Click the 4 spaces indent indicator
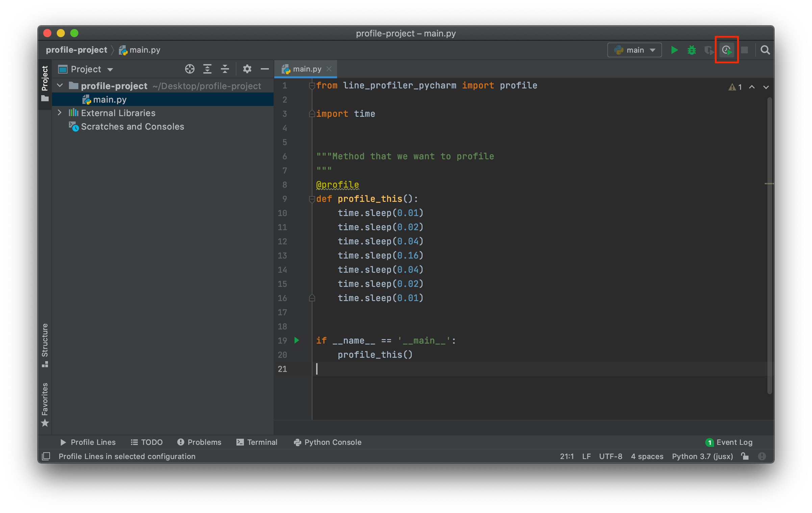 coord(647,456)
